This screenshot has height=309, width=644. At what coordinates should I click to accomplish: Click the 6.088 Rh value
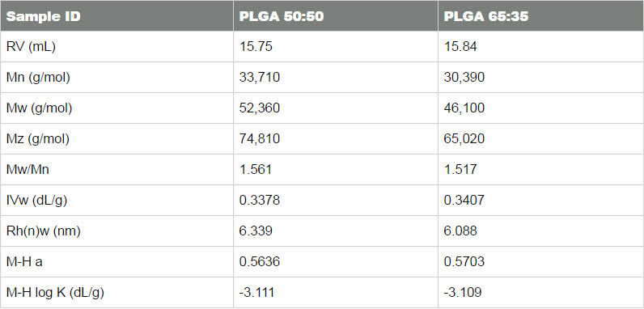pyautogui.click(x=460, y=231)
